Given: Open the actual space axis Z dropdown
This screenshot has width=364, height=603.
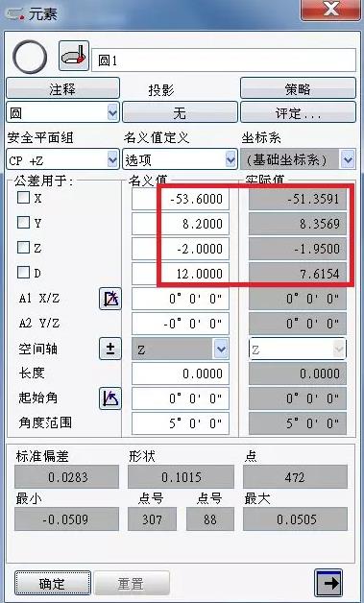Looking at the screenshot, I should 339,350.
